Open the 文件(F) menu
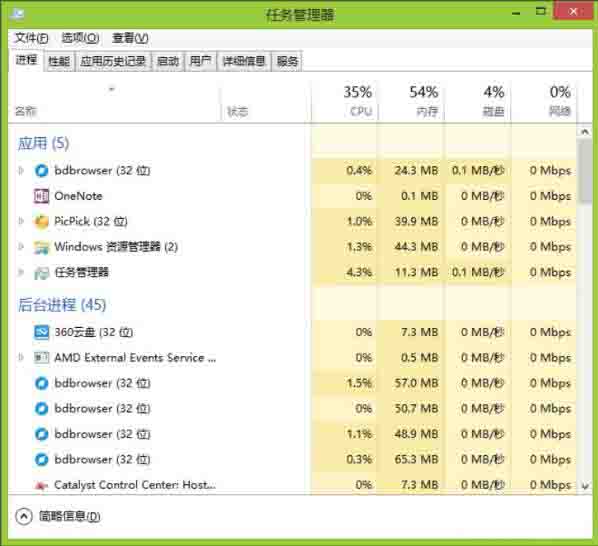This screenshot has height=546, width=598. click(x=31, y=38)
